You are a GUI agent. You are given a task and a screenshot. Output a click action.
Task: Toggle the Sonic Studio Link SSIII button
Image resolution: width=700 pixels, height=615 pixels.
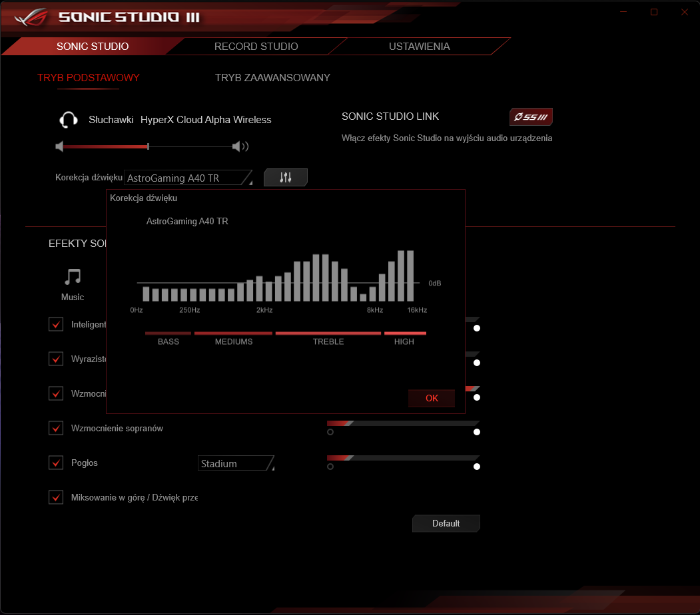tap(531, 117)
